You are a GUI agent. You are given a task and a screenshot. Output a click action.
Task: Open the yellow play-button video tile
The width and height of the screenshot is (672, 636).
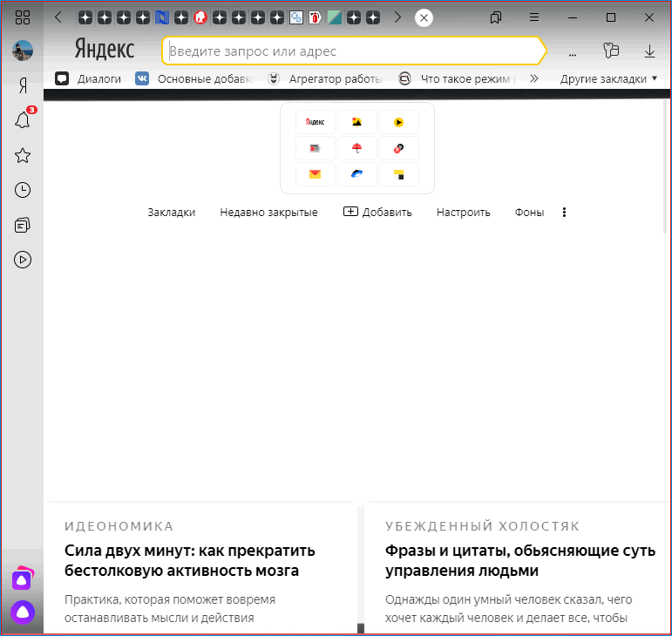click(398, 122)
